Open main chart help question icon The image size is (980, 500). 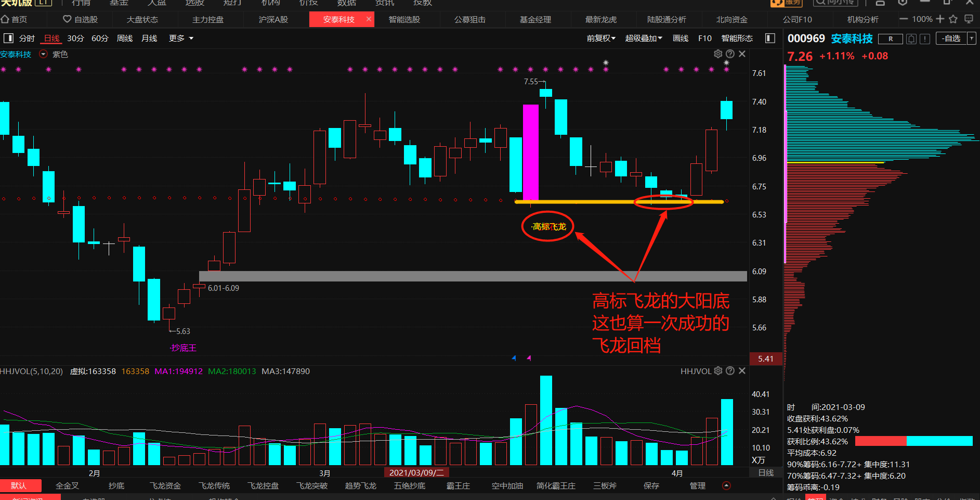(x=730, y=54)
